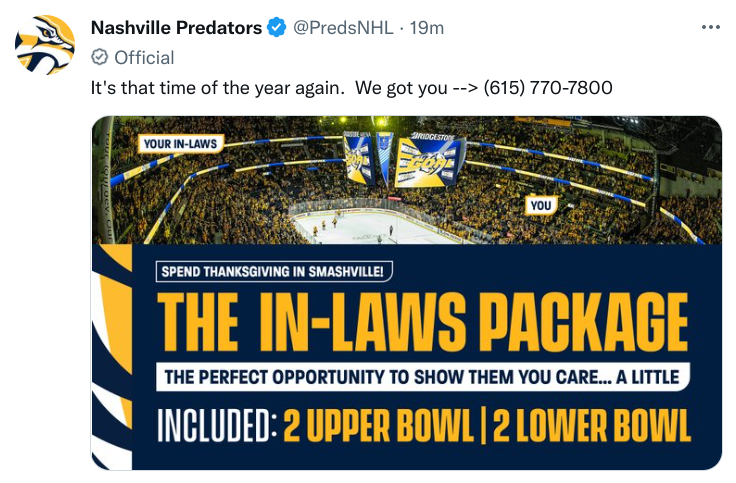The image size is (736, 483).
Task: Open the Nashville Predators profile avatar
Action: 45,45
